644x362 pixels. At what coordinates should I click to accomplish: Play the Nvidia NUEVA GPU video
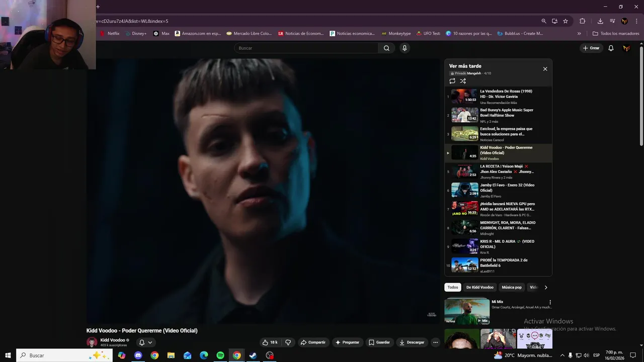498,209
